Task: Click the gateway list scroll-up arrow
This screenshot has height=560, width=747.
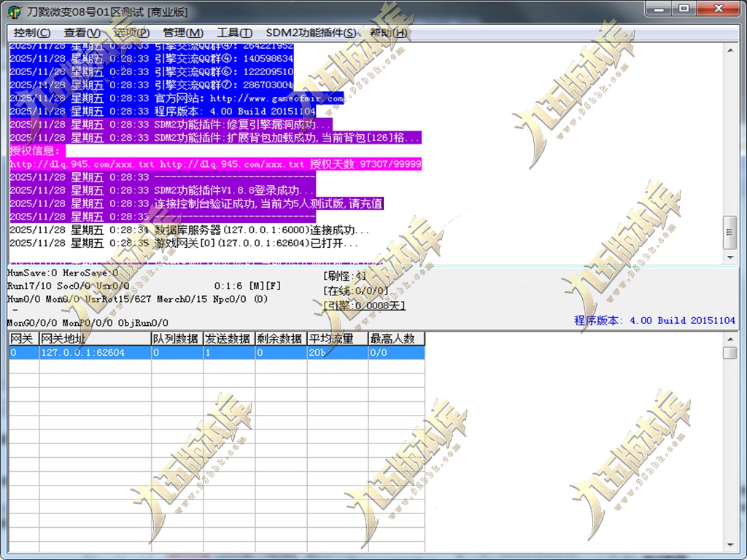Action: [730, 339]
